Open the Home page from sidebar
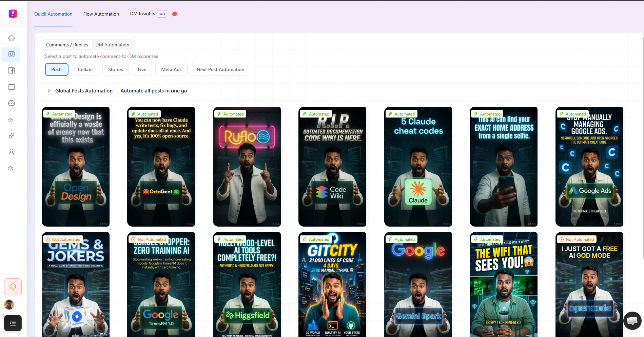 pos(12,38)
